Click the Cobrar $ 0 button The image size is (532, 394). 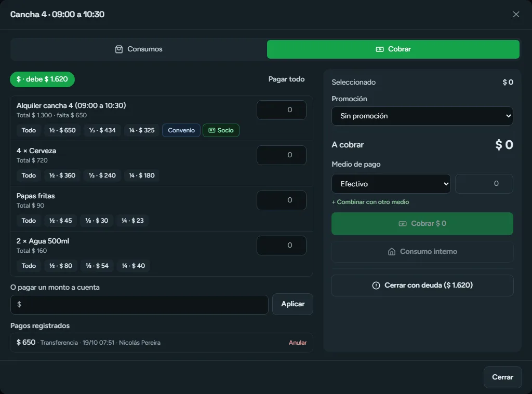pyautogui.click(x=422, y=224)
